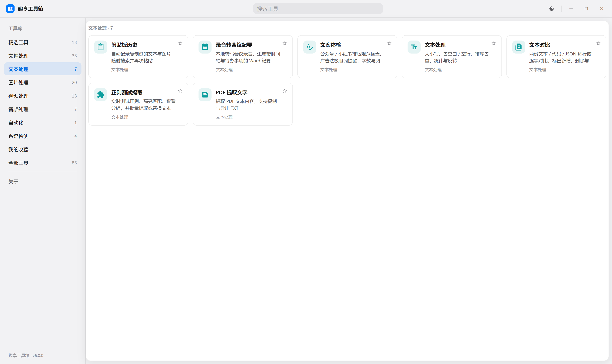Image resolution: width=612 pixels, height=364 pixels.
Task: Restore down the application window
Action: point(586,9)
